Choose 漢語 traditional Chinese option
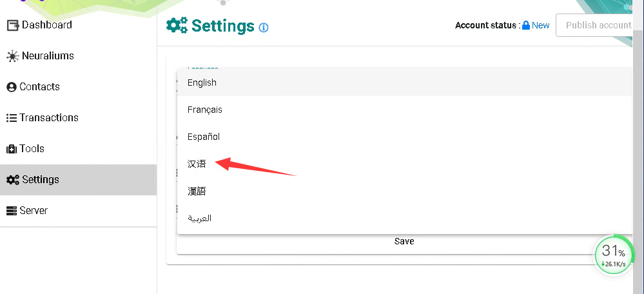Viewport: 644px width, 294px height. [x=404, y=191]
